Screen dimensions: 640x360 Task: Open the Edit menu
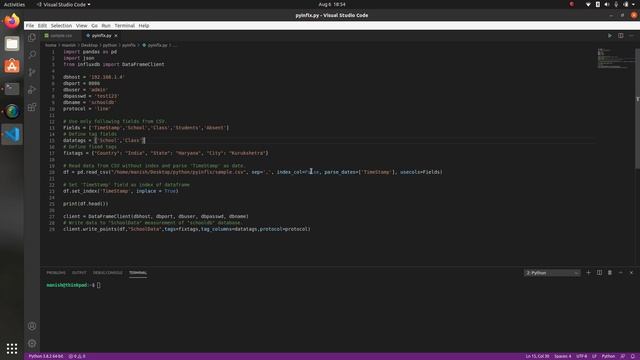click(x=42, y=25)
